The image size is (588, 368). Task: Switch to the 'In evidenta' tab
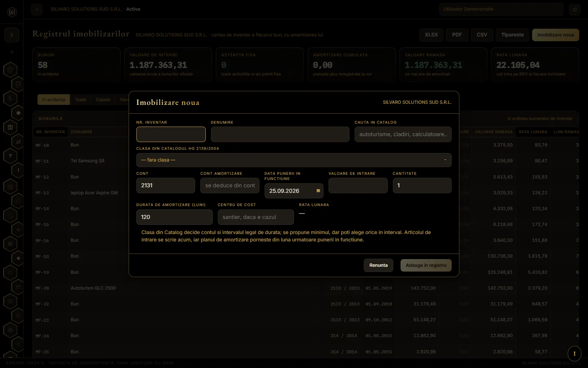coord(54,100)
